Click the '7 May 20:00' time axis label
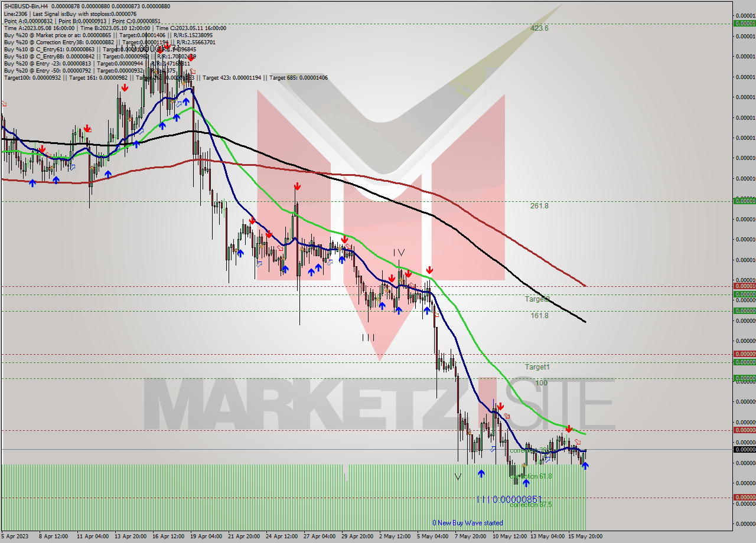Viewport: 756px width, 543px height. coord(470,537)
